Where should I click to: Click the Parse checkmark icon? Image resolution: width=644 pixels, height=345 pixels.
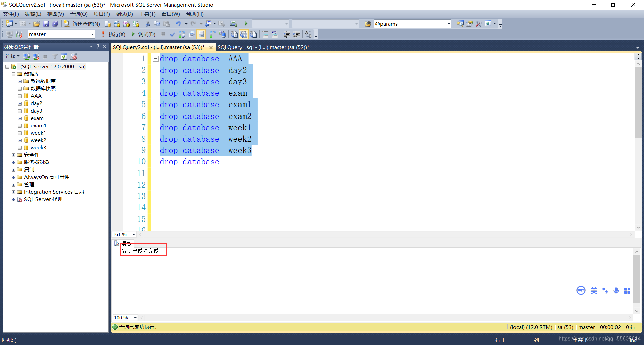tap(172, 34)
